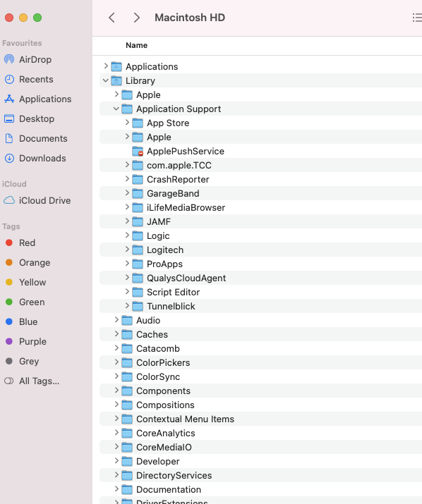422x504 pixels.
Task: Expand the Script Editor folder
Action: pyautogui.click(x=127, y=292)
